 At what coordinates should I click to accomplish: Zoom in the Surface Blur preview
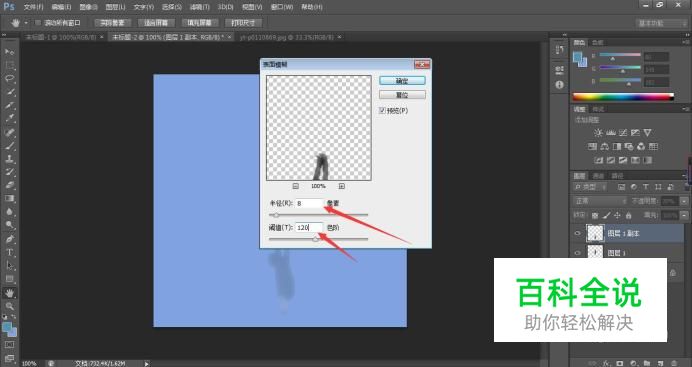pyautogui.click(x=342, y=186)
